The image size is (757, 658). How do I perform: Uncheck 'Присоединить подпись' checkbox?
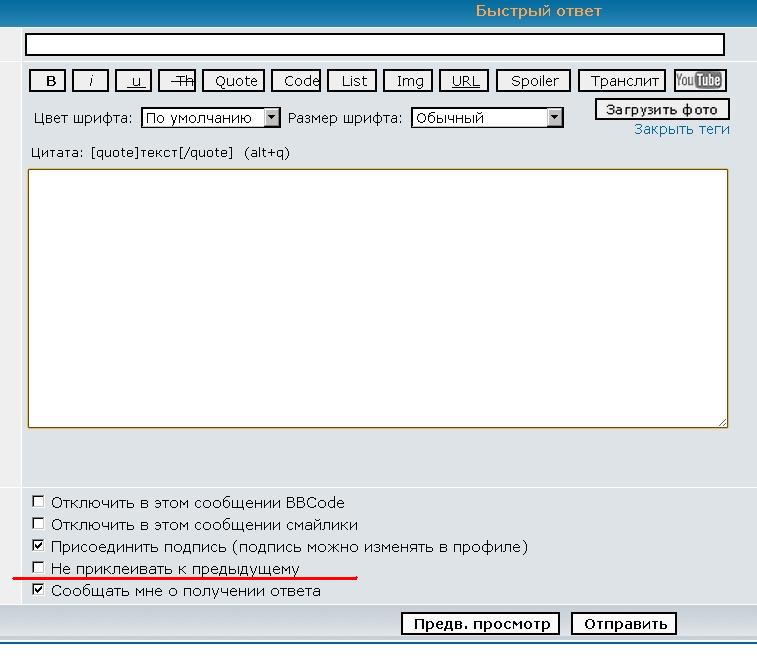(39, 546)
